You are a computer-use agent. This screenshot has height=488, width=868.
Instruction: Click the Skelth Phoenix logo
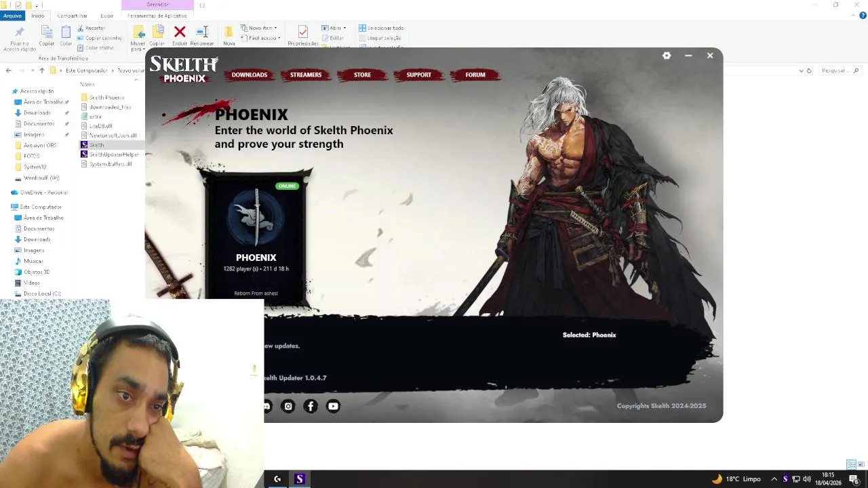184,69
